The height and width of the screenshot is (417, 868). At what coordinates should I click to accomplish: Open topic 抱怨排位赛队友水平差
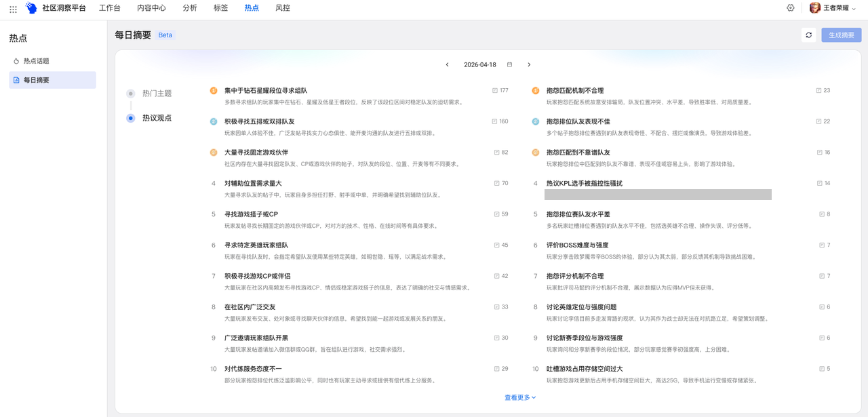tap(578, 214)
